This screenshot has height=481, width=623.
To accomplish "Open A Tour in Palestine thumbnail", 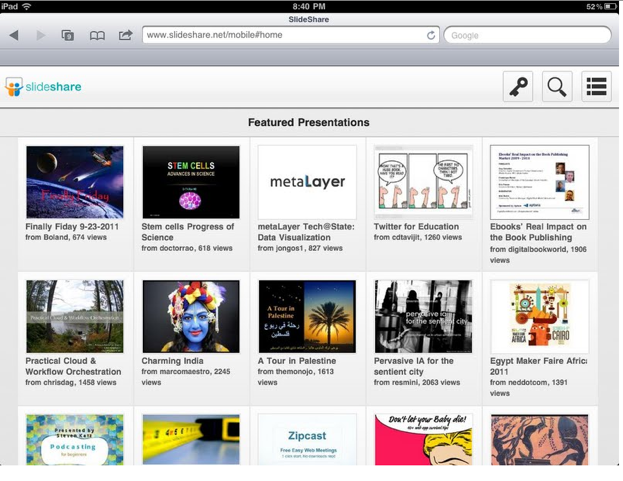I will click(307, 316).
